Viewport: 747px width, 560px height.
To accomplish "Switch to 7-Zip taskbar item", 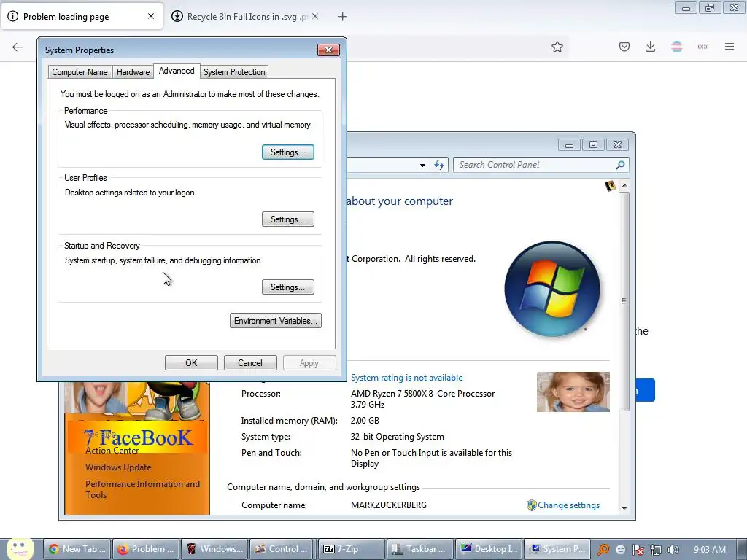I will click(x=352, y=549).
